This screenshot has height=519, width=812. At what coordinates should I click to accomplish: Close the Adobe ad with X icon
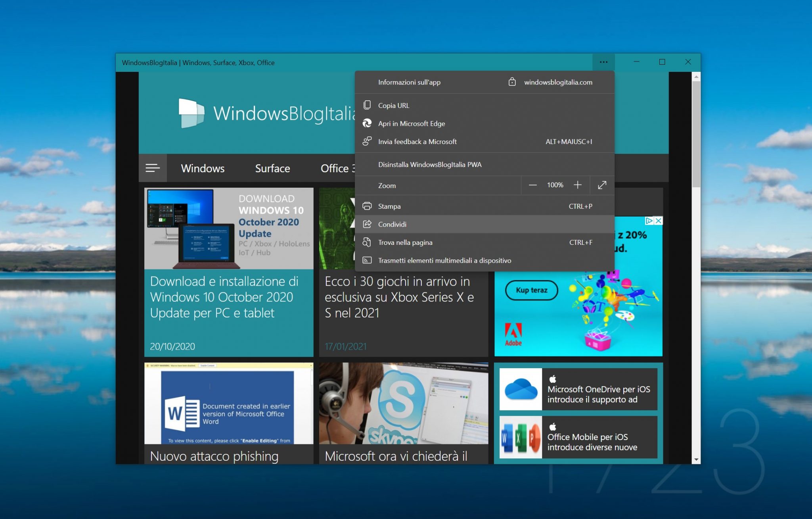pos(658,221)
